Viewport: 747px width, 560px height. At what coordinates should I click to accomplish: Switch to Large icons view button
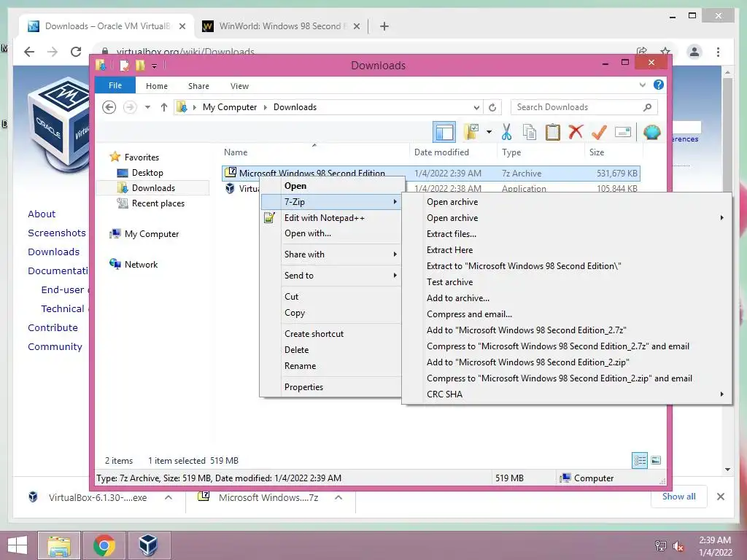[656, 460]
